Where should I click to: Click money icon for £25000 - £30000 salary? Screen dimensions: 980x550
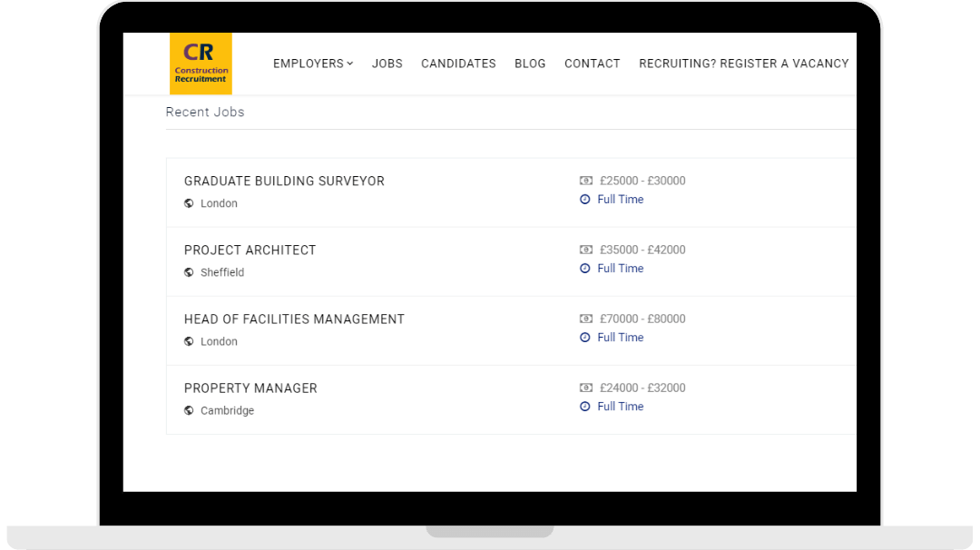[585, 181]
